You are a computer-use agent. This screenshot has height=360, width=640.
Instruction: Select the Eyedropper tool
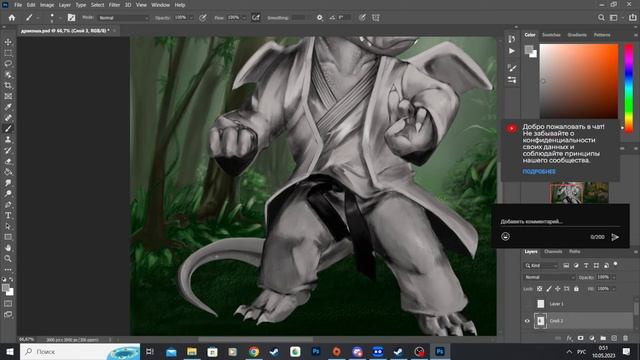8,107
